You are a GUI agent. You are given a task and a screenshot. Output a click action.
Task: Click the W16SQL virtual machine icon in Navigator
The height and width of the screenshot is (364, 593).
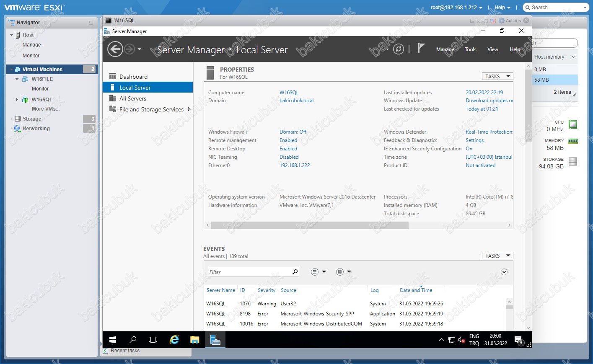coord(25,100)
